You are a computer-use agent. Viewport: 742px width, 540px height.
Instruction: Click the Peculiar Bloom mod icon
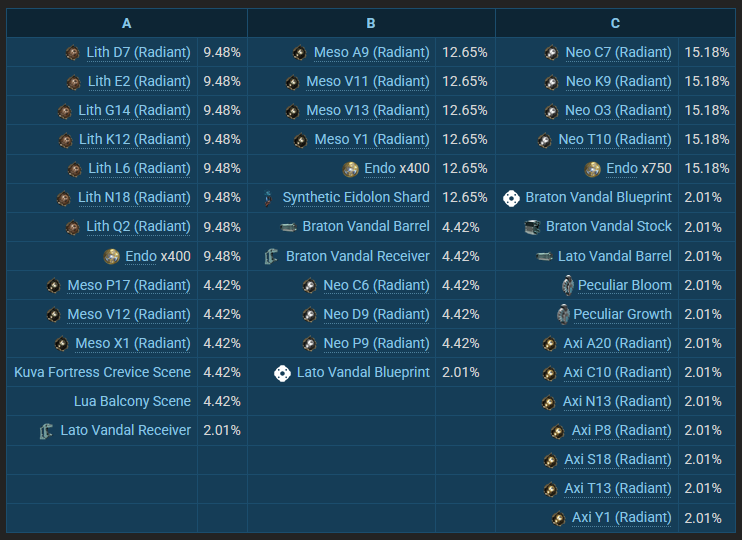(567, 285)
